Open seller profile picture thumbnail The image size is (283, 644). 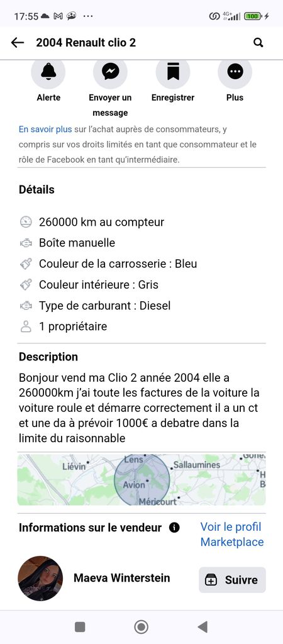coord(40,579)
